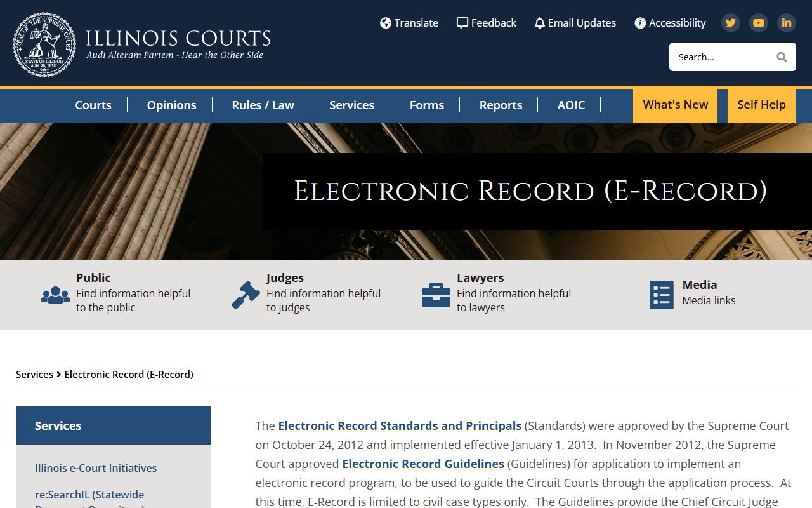
Task: Click the bell icon for Email Updates
Action: point(540,23)
